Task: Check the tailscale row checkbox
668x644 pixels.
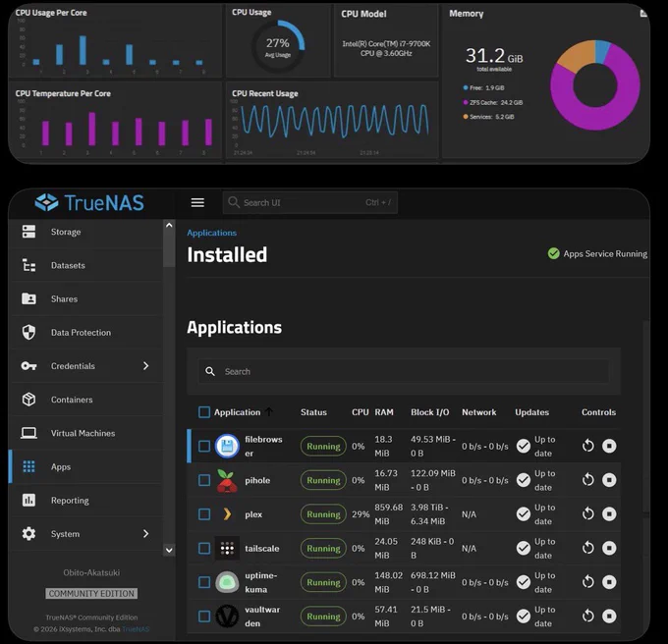Action: [204, 548]
